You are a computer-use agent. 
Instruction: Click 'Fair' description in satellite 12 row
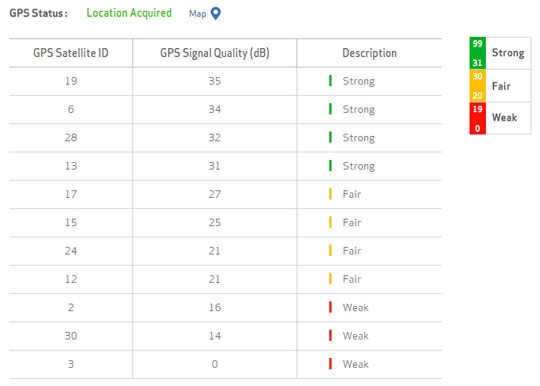(x=352, y=279)
